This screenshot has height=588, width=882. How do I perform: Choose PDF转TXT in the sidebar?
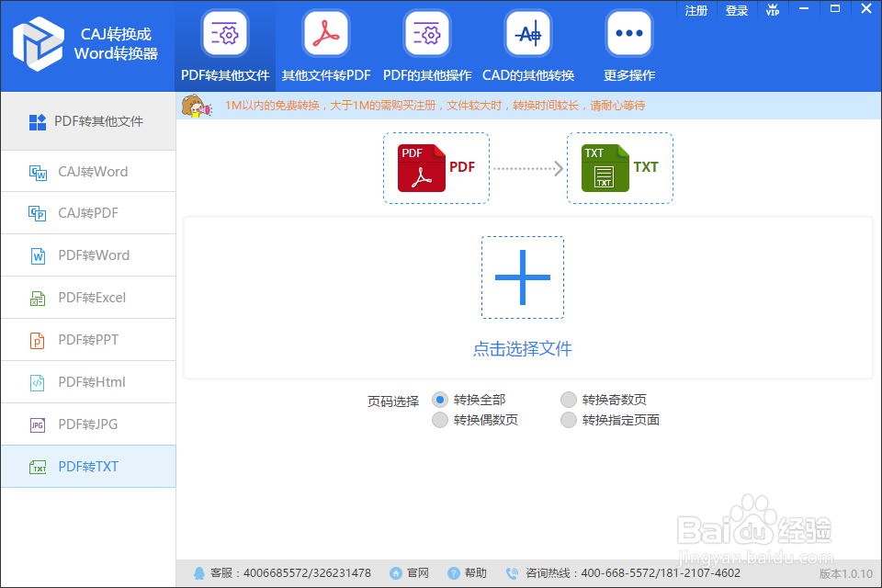click(x=88, y=467)
